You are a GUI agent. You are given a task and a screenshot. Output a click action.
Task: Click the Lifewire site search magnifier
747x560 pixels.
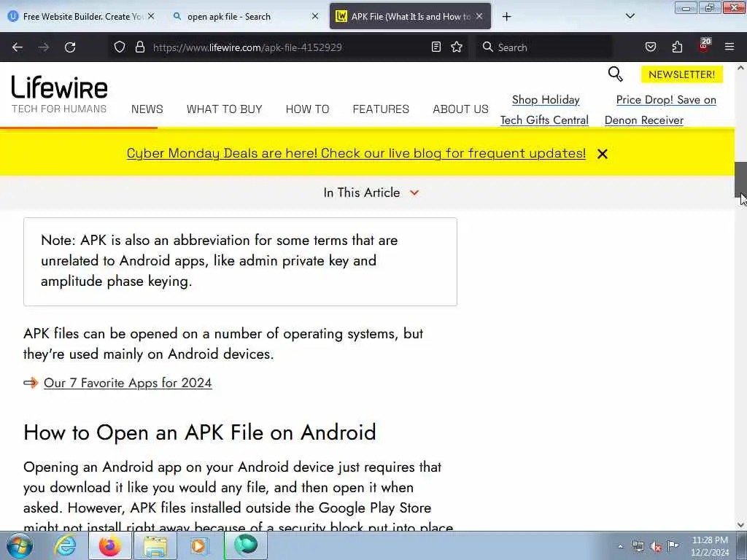616,74
